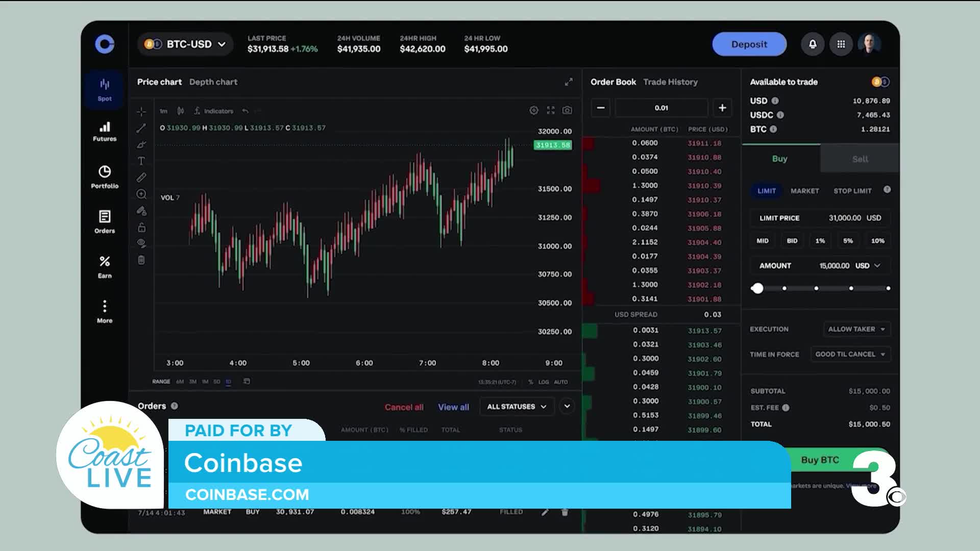Switch to the Order Book tab
Viewport: 980px width, 551px height.
click(x=613, y=82)
